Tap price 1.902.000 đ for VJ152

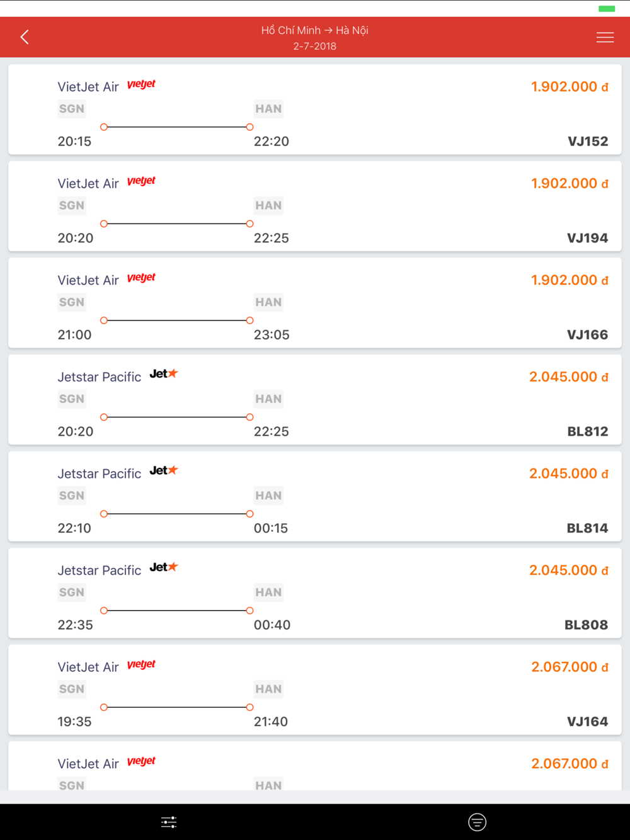[570, 87]
